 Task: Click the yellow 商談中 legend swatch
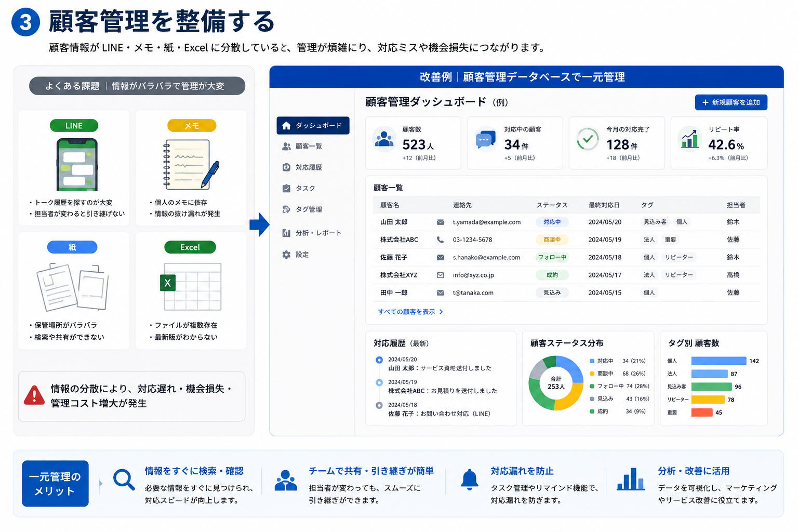592,374
